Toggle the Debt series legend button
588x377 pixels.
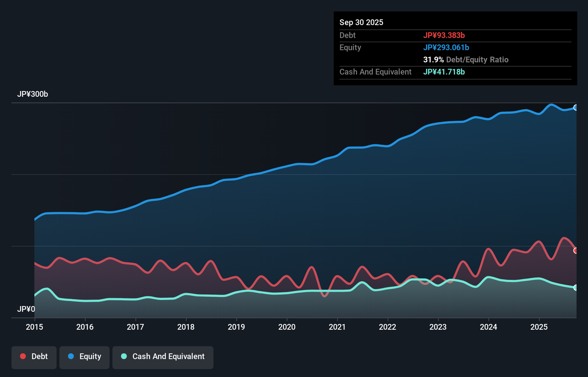[34, 357]
